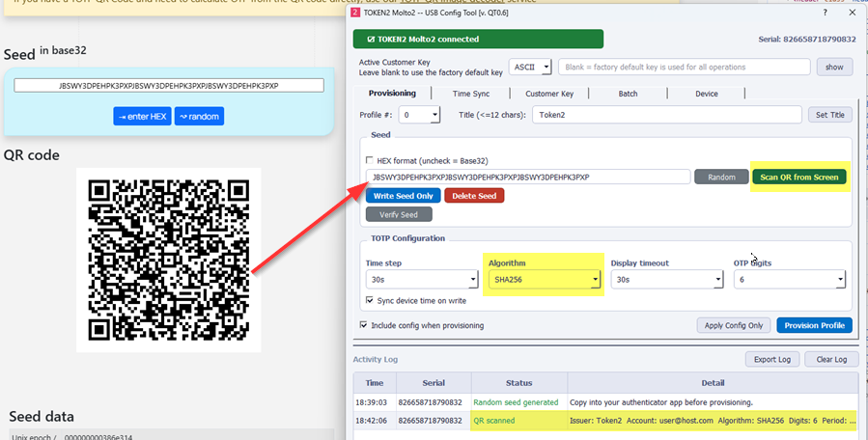Click the Write Seed Only button
Image resolution: width=868 pixels, height=440 pixels.
403,196
